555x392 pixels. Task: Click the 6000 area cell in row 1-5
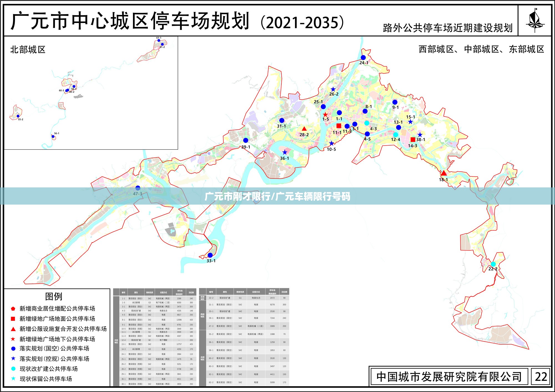(179, 303)
